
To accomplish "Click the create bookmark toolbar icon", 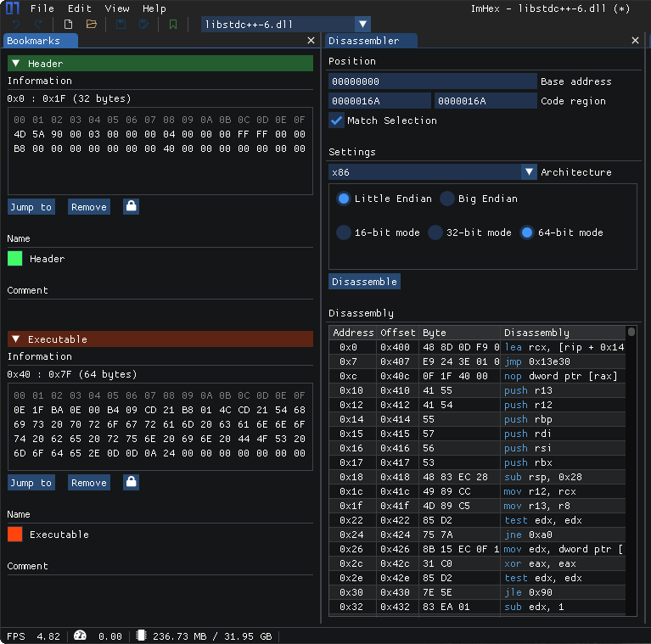I will pyautogui.click(x=173, y=25).
